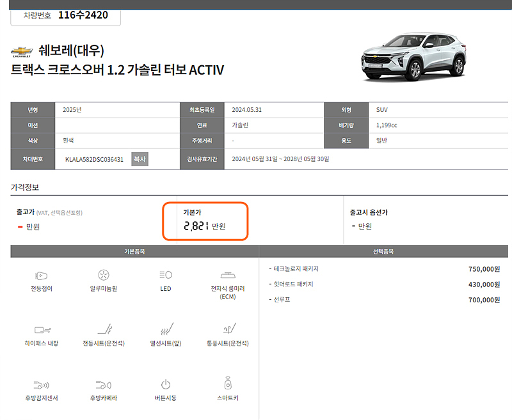
Task: Click the 1,199cc displacement value
Action: coord(387,125)
